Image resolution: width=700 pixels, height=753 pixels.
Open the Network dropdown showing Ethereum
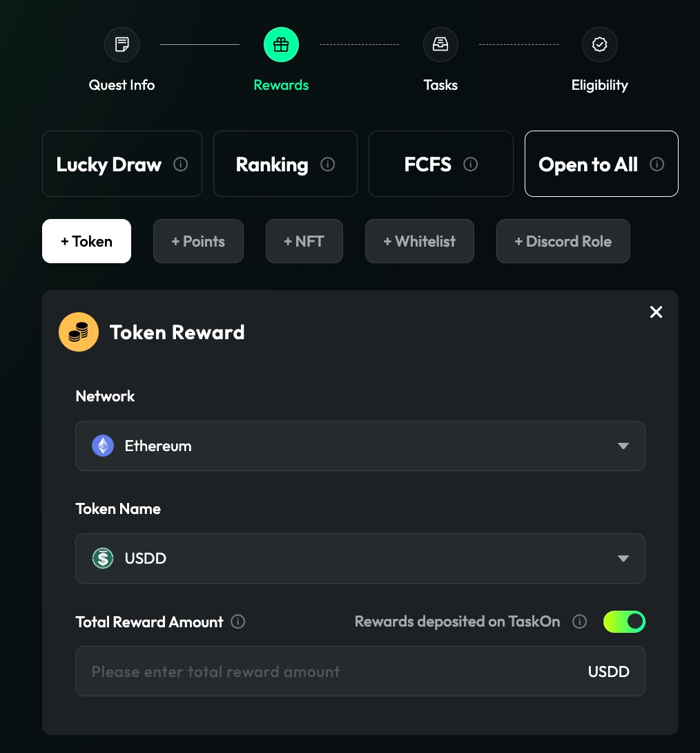(360, 446)
